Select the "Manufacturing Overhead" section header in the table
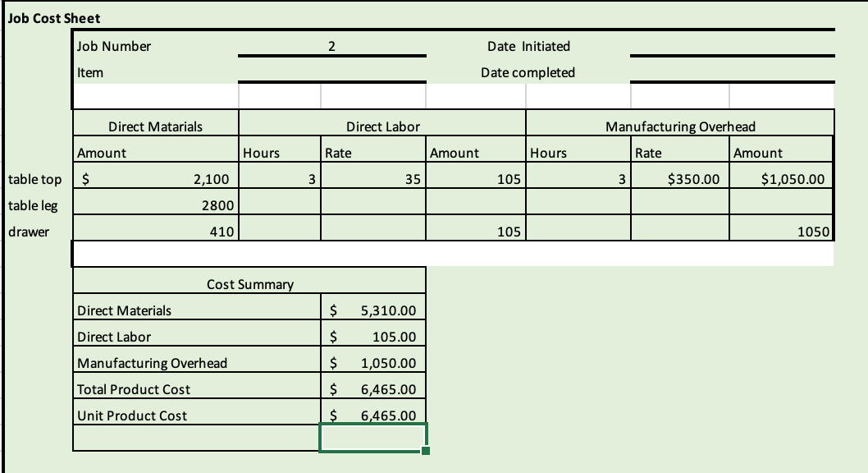The image size is (868, 473). coord(680,123)
